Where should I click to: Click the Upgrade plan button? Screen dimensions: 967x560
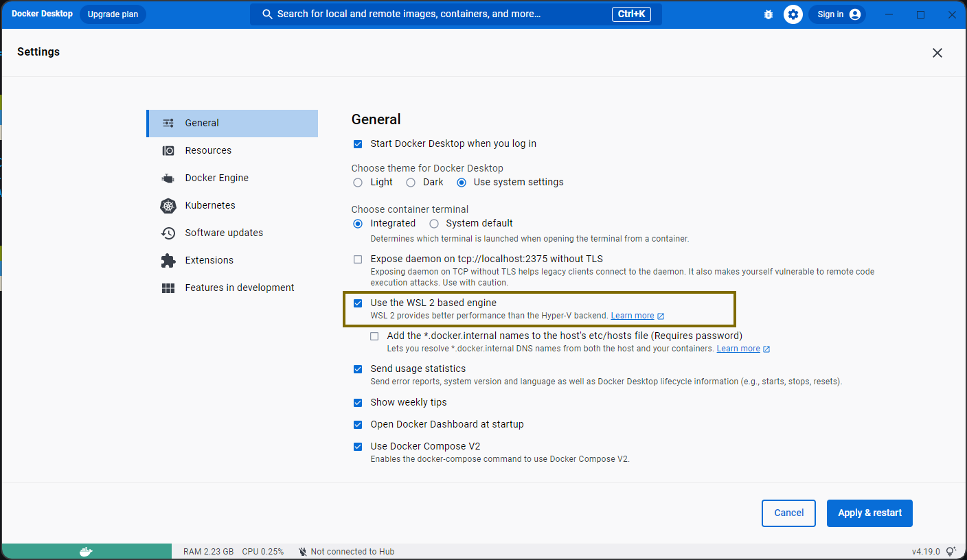[x=113, y=14]
